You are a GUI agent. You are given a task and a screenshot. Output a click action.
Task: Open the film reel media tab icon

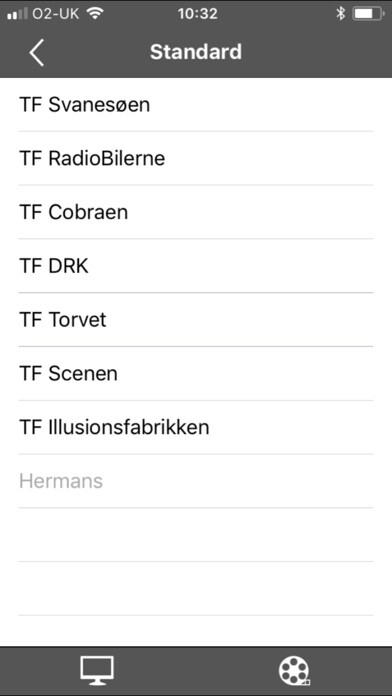click(x=294, y=671)
